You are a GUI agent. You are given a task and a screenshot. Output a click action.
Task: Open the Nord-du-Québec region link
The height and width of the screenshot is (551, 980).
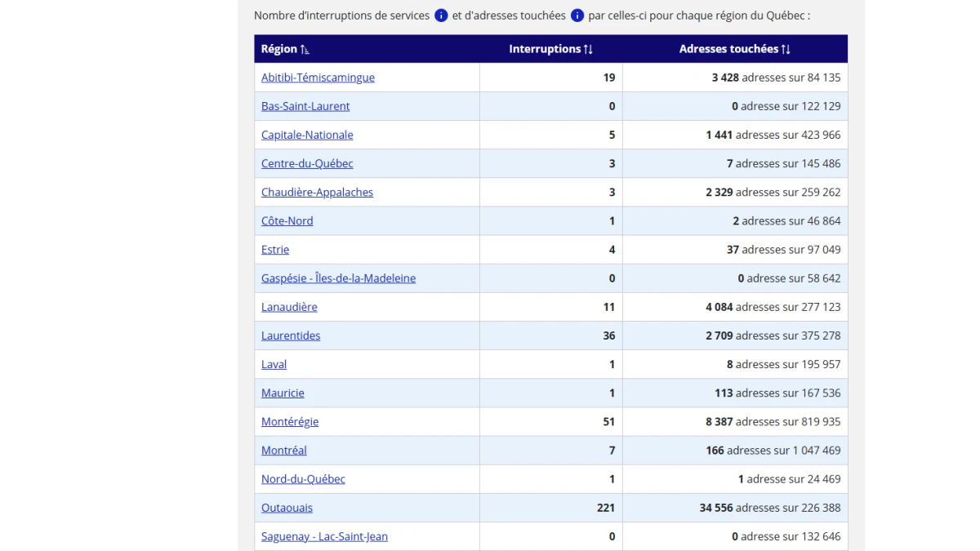(303, 479)
